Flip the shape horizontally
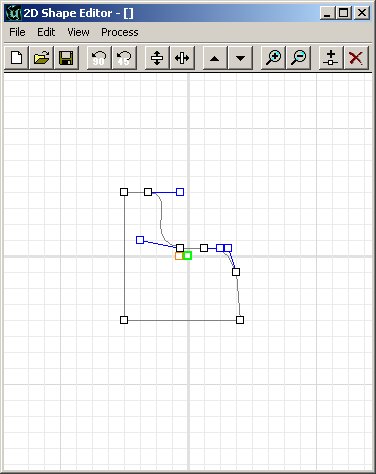The image size is (376, 474). click(x=182, y=58)
